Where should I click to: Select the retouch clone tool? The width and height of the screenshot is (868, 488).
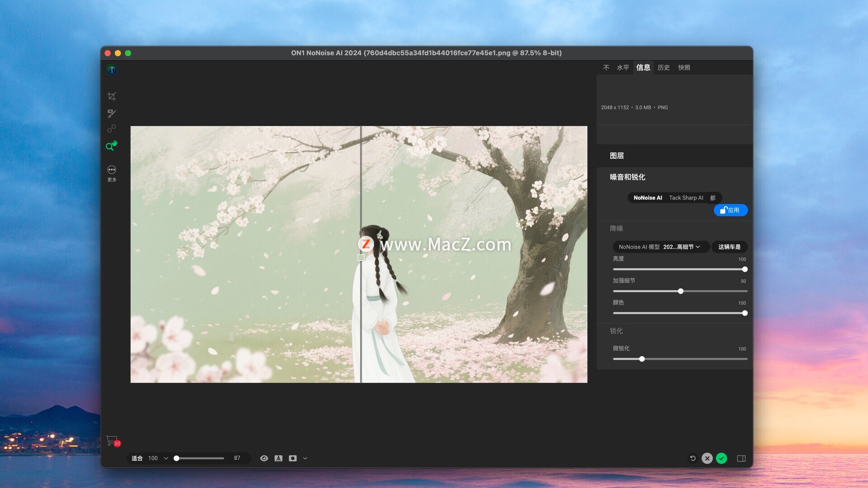[x=112, y=129]
